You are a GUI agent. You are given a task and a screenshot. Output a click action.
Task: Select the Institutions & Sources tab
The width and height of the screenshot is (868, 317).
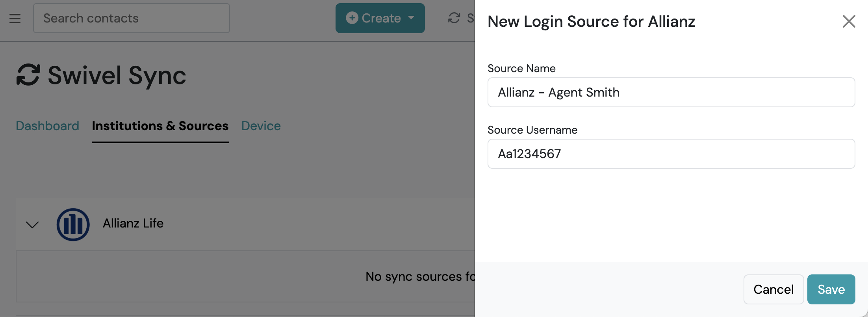click(160, 126)
